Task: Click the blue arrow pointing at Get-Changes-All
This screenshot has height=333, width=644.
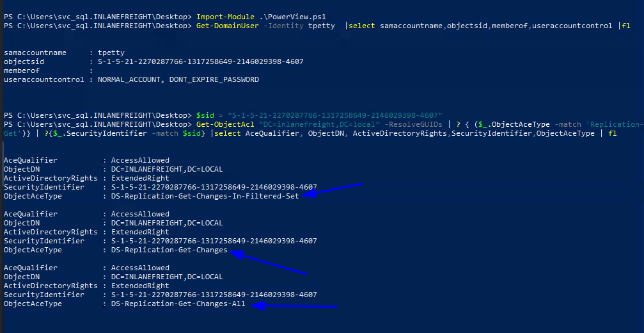Action: [294, 307]
